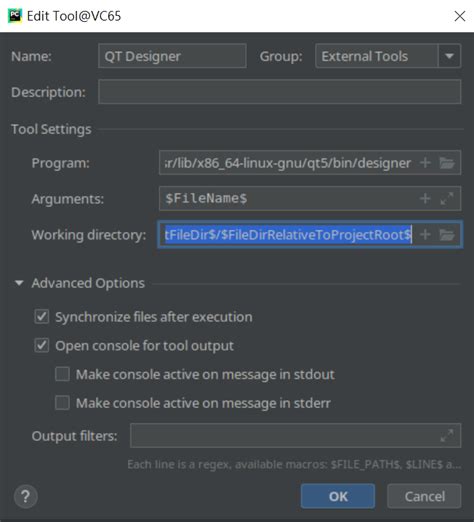Close the Edit Tool dialog
The image size is (474, 522).
pyautogui.click(x=460, y=16)
